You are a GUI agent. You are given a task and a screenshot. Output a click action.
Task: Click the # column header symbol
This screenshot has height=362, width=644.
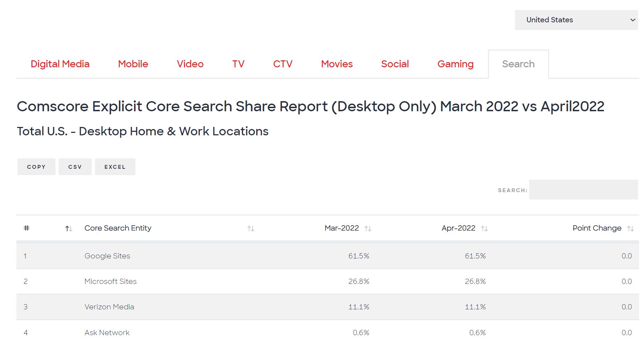[27, 228]
